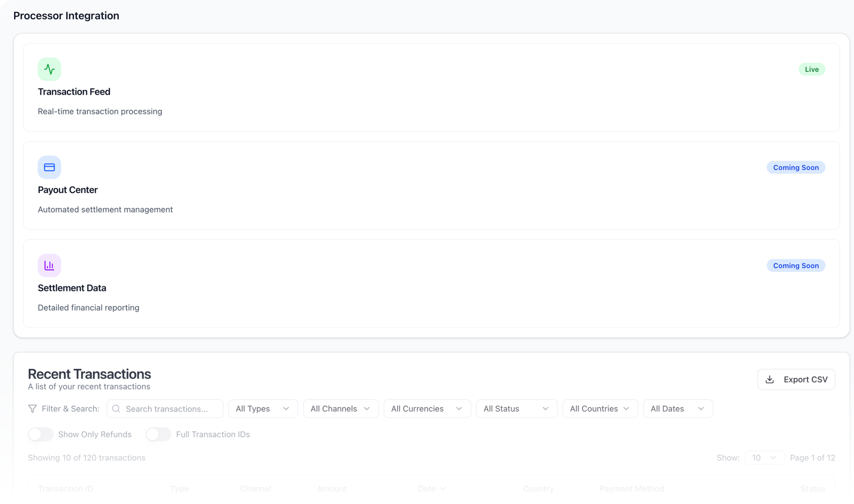Click the filter funnel icon
Viewport: 854px width, 504px height.
tap(32, 409)
